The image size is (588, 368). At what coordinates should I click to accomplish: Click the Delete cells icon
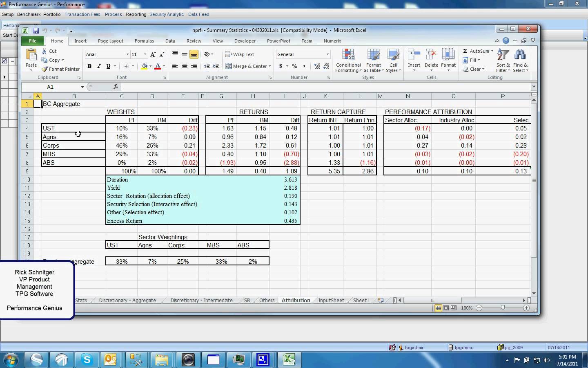431,55
